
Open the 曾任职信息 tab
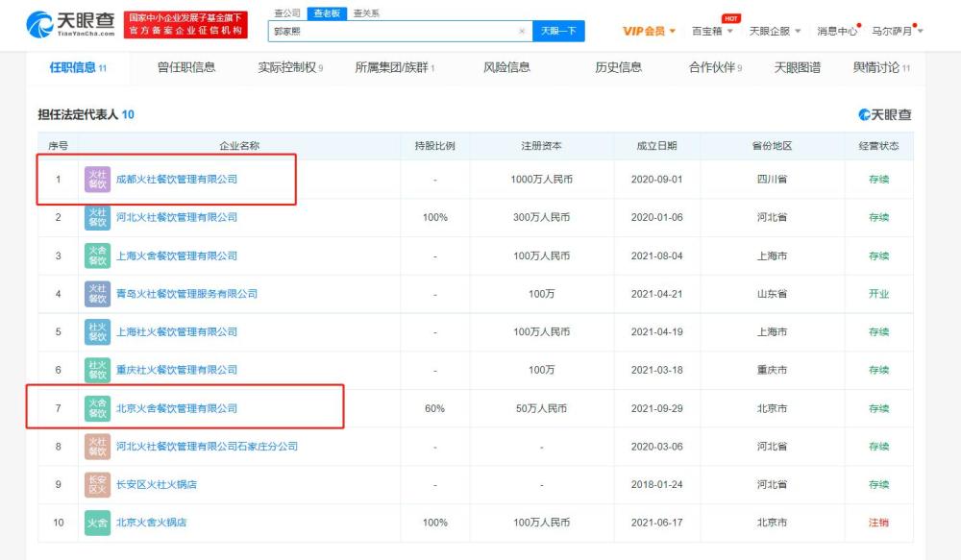(x=186, y=68)
